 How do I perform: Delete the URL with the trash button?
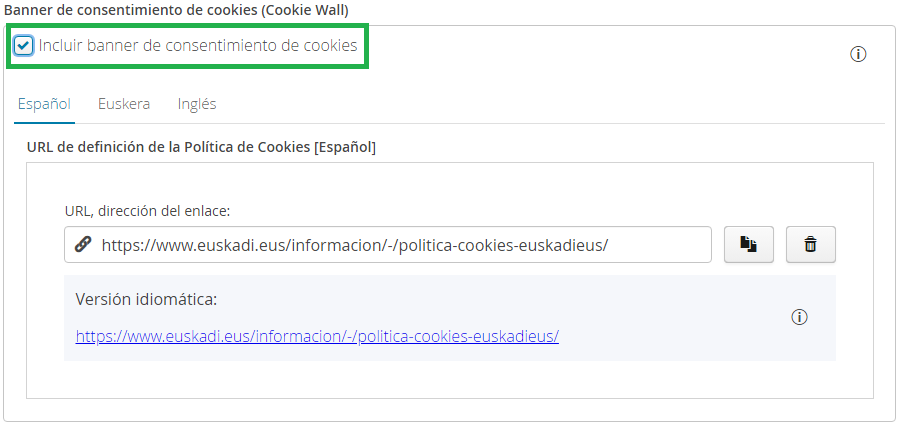click(811, 244)
